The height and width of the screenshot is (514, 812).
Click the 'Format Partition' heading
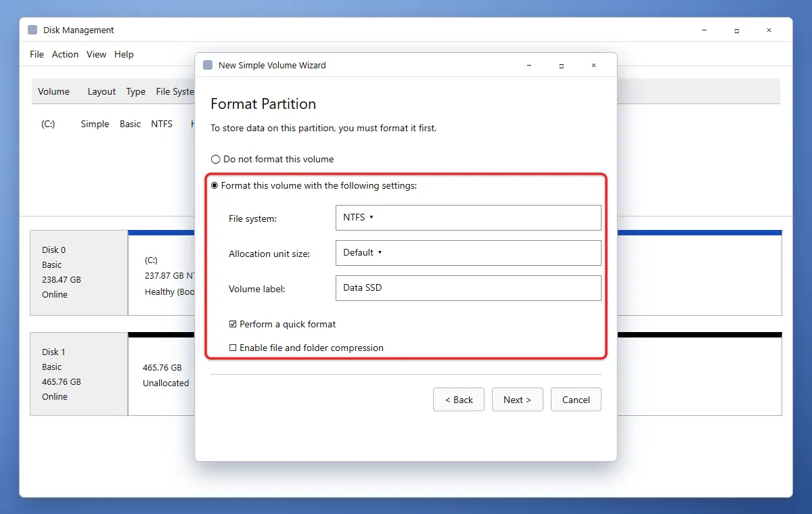(263, 104)
